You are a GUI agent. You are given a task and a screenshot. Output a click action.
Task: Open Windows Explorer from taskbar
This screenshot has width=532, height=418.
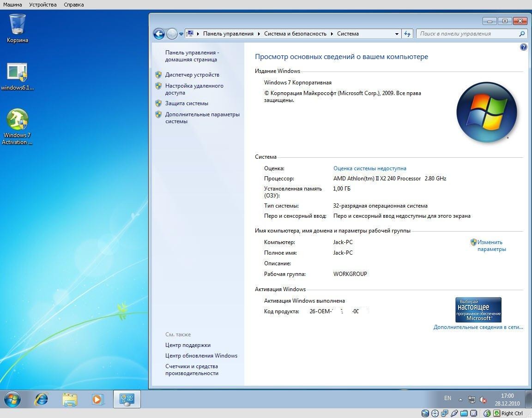pyautogui.click(x=70, y=399)
